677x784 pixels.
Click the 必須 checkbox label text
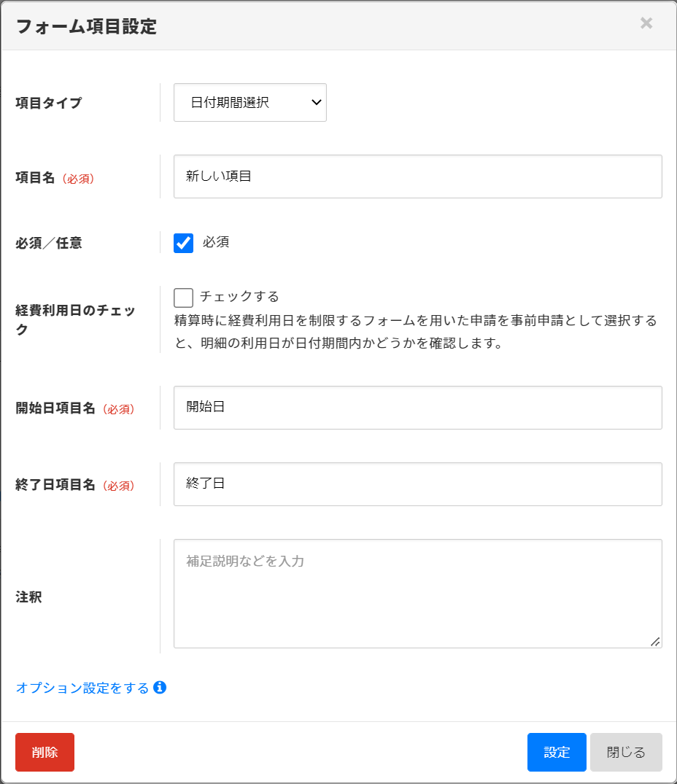216,242
